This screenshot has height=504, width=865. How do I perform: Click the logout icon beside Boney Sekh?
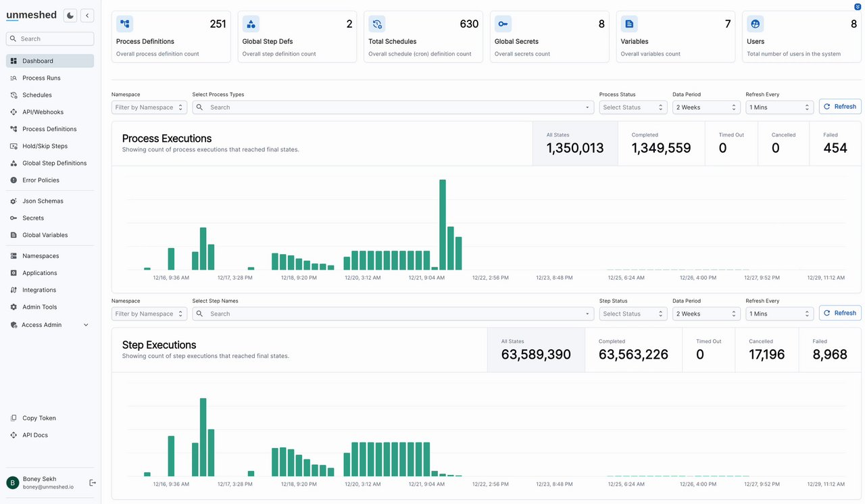(93, 482)
